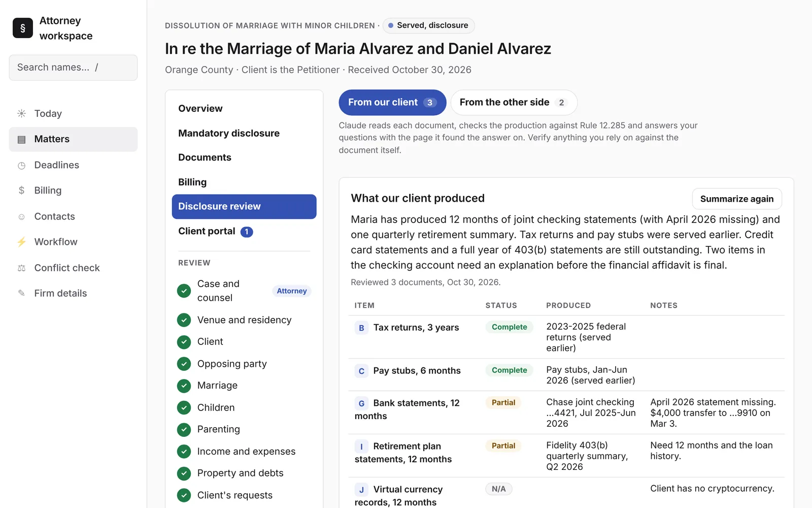This screenshot has width=812, height=508.
Task: Open the Parenting review step
Action: [x=244, y=429]
